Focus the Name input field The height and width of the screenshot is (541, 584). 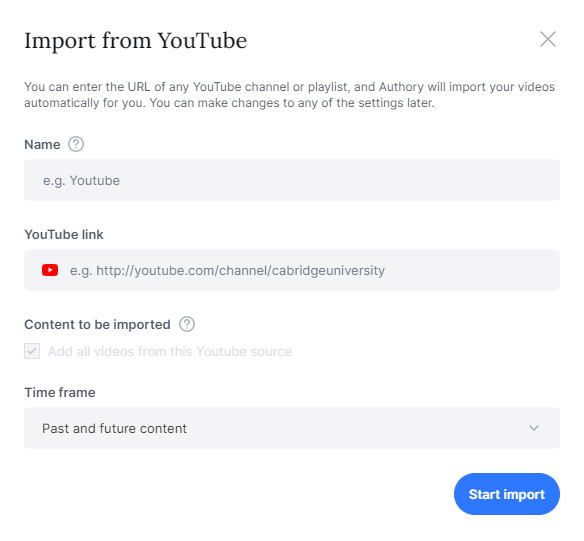tap(292, 180)
